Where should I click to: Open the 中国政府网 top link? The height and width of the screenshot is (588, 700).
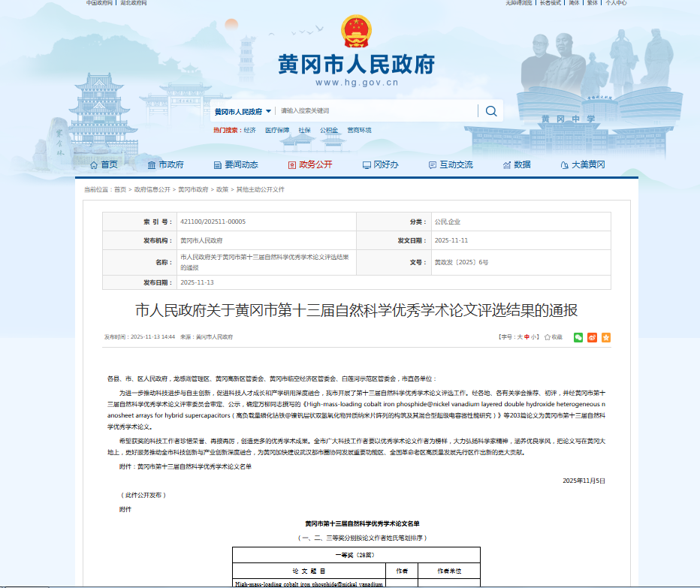[x=99, y=3]
